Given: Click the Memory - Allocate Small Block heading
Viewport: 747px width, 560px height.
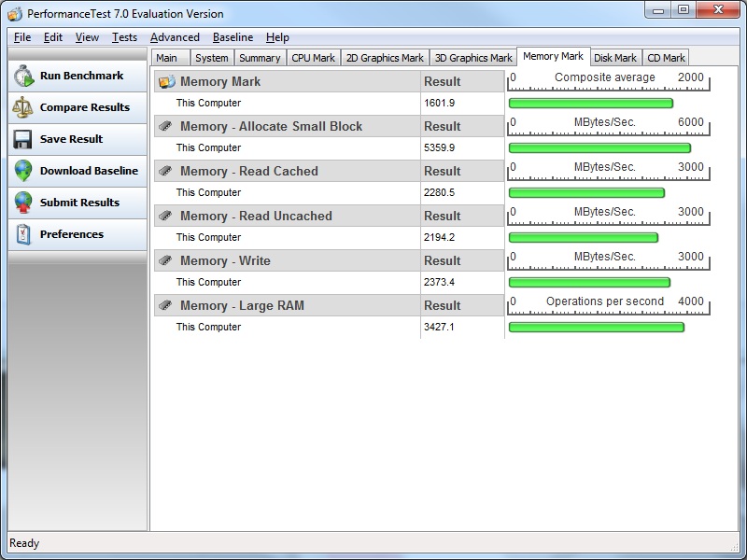Looking at the screenshot, I should [x=271, y=126].
